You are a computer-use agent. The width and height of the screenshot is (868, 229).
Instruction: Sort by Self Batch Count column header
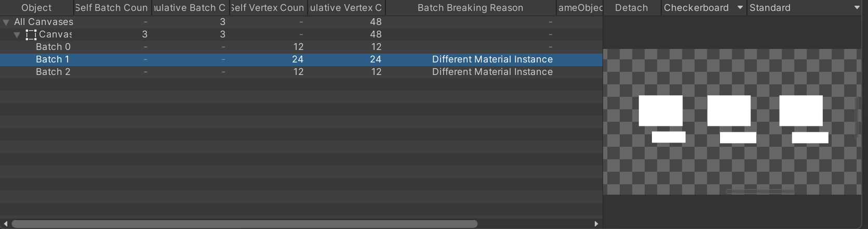coord(112,8)
